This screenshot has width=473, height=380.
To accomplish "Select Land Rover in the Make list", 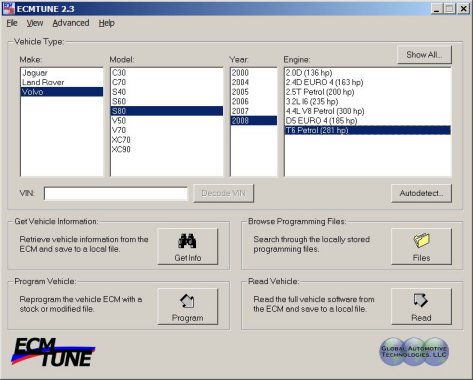I will click(x=62, y=82).
